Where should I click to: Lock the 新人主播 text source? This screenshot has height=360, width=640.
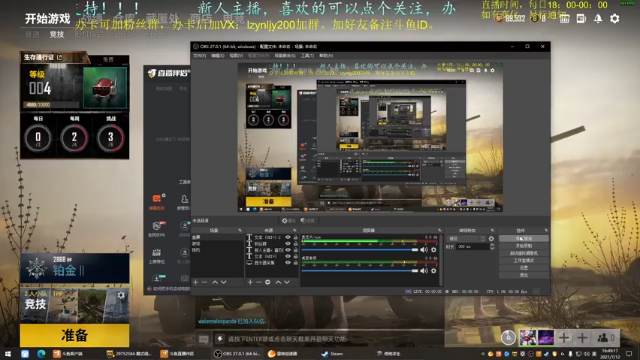[x=296, y=250]
